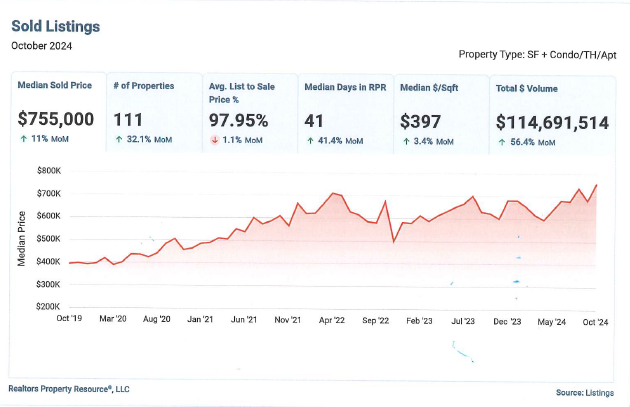Screen dimensions: 630x407
Task: Switch to the # of Properties tab
Action: pos(154,112)
